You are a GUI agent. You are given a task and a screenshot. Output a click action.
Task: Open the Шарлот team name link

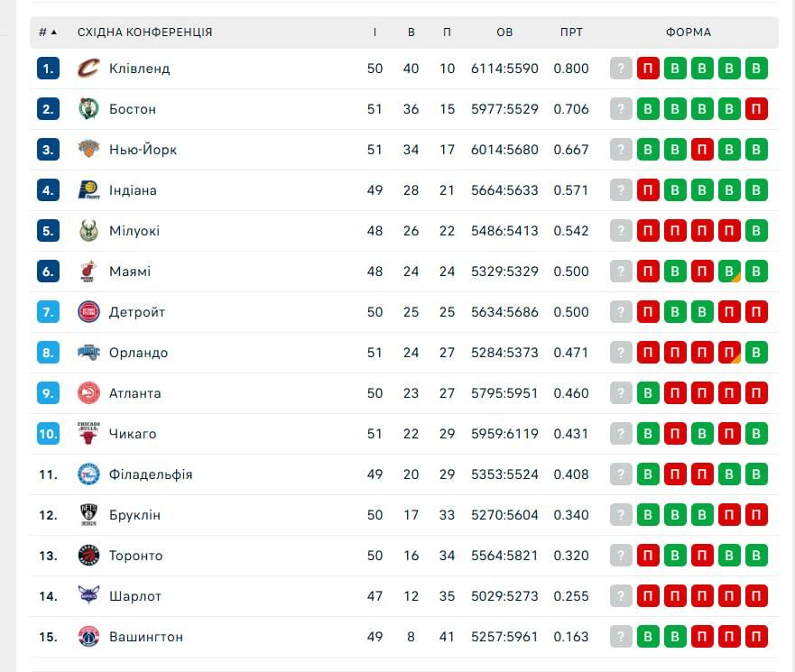click(134, 596)
